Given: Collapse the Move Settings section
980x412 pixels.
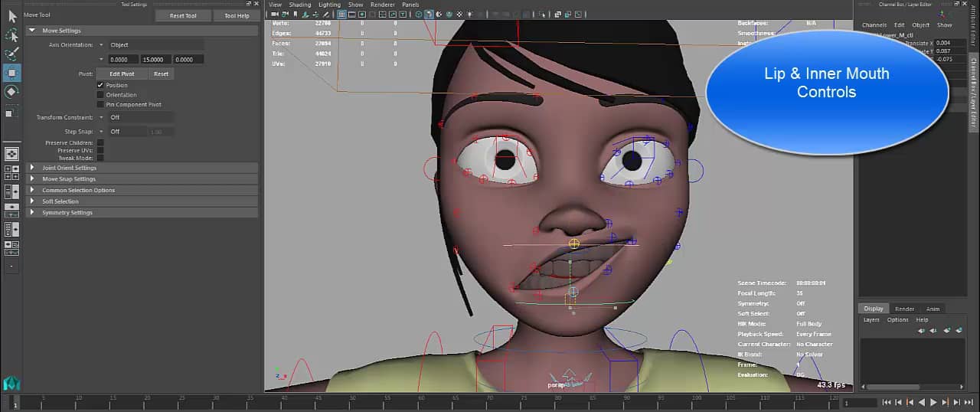Looking at the screenshot, I should pos(142,31).
